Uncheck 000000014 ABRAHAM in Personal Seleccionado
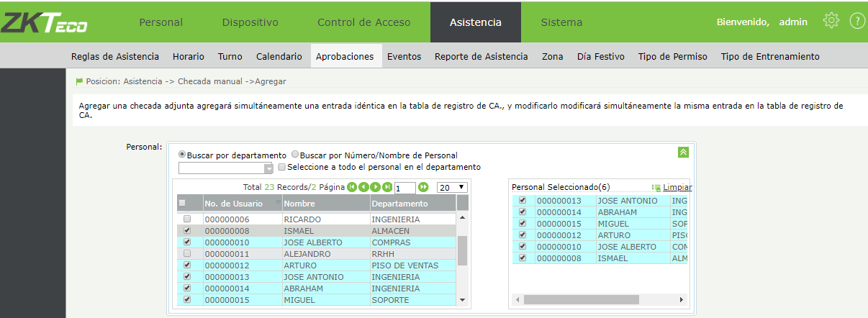Screen dimensions: 868x318 pos(523,212)
